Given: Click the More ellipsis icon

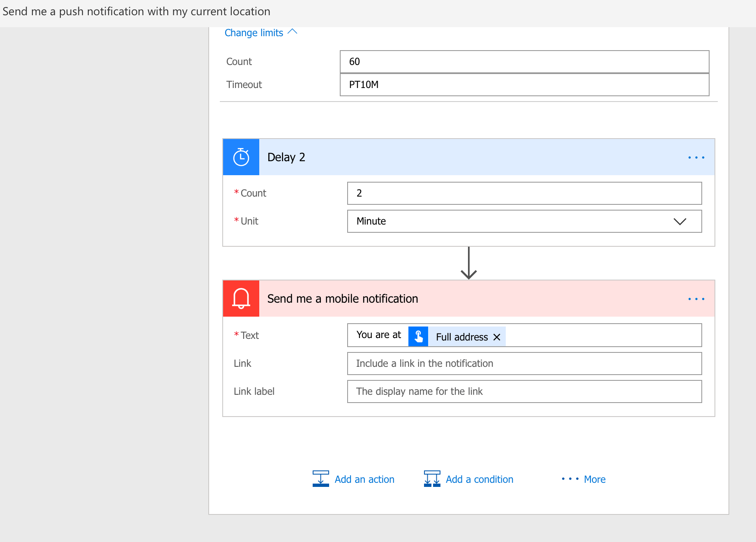Looking at the screenshot, I should (570, 479).
